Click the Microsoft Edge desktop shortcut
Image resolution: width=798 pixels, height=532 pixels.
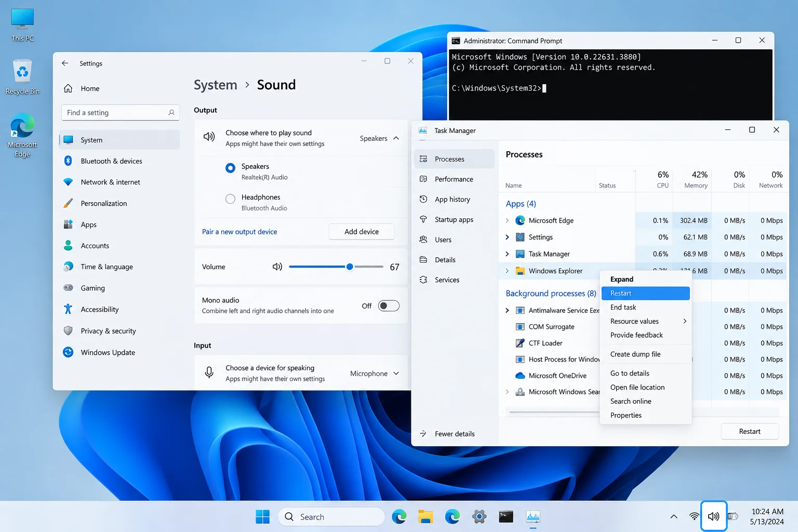pos(22,135)
